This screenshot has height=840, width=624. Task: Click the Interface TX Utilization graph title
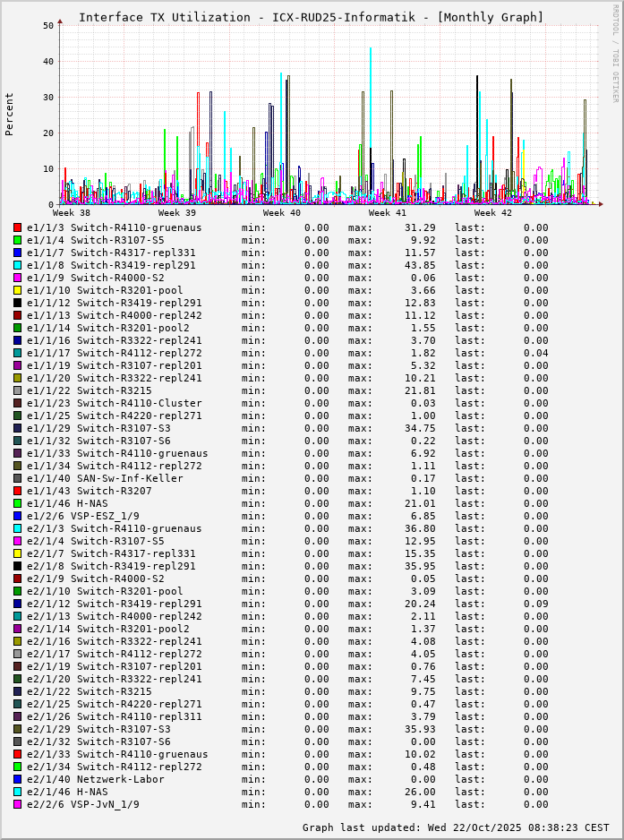311,17
